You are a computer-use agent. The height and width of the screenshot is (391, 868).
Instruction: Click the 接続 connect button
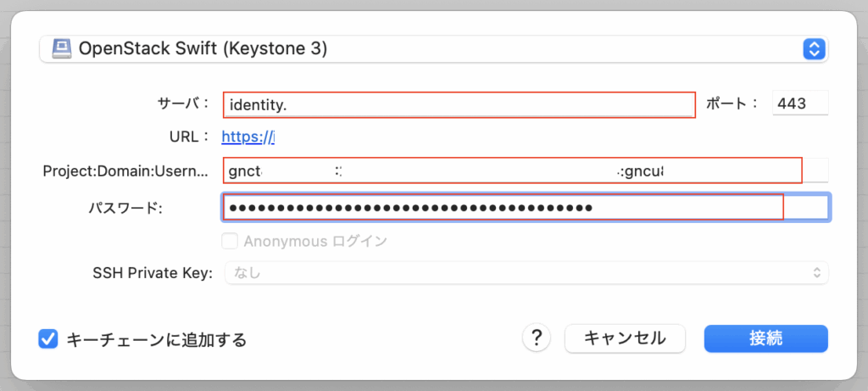tap(765, 338)
